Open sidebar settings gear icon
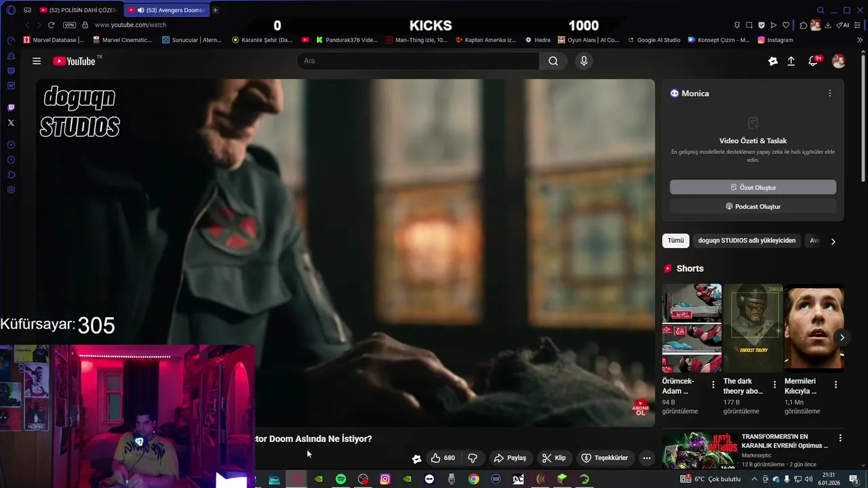Viewport: 868px width, 488px height. pyautogui.click(x=11, y=190)
